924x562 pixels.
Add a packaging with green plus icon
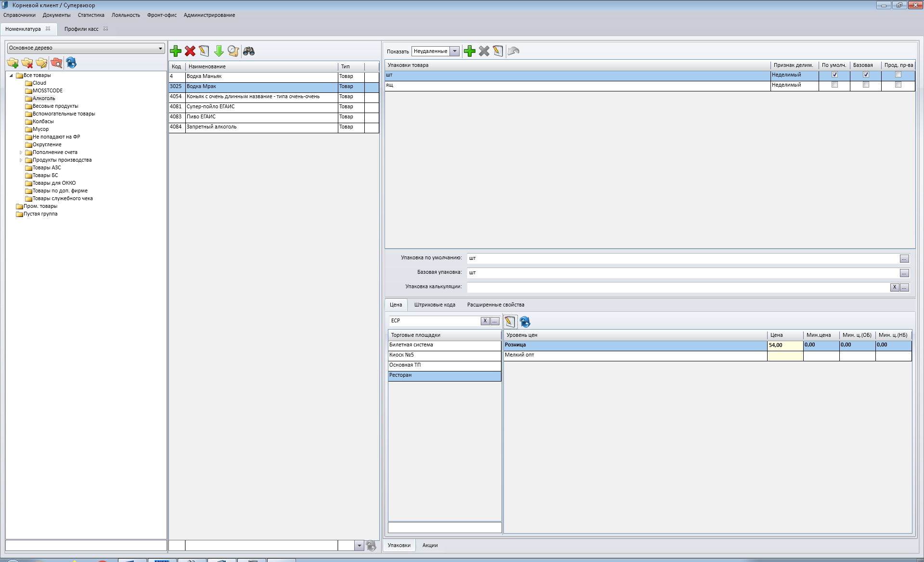point(470,51)
